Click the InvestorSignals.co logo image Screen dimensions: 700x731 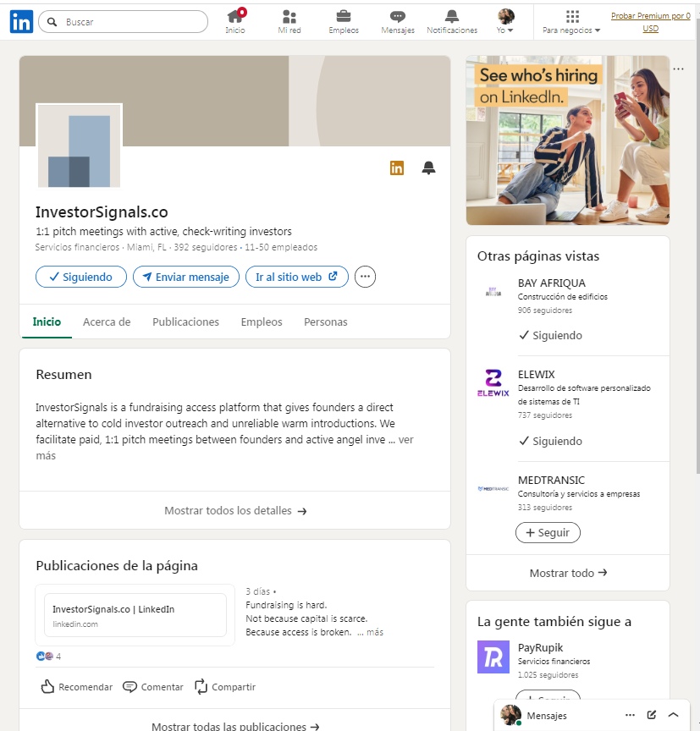pos(79,146)
